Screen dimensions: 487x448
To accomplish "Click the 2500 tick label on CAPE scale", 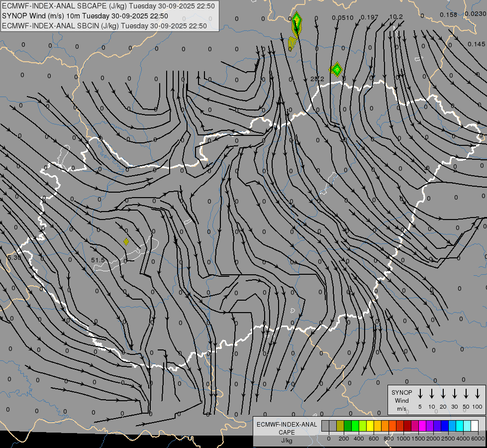I will [x=448, y=439].
